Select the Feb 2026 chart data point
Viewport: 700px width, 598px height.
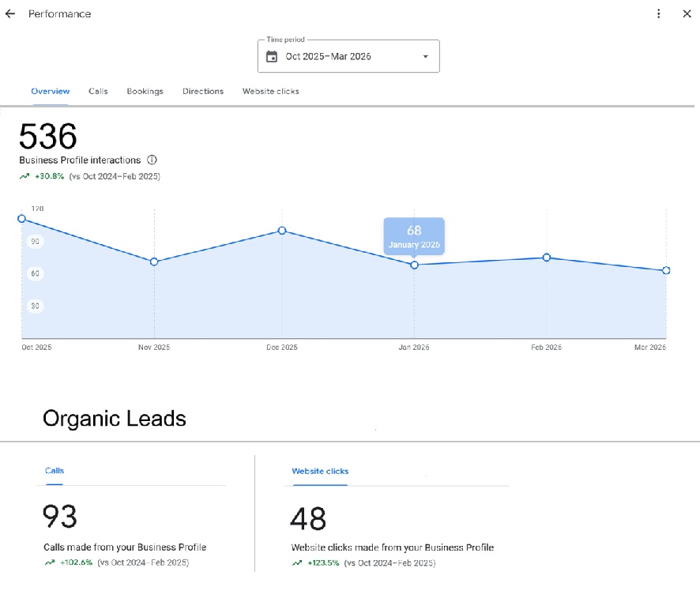point(546,258)
